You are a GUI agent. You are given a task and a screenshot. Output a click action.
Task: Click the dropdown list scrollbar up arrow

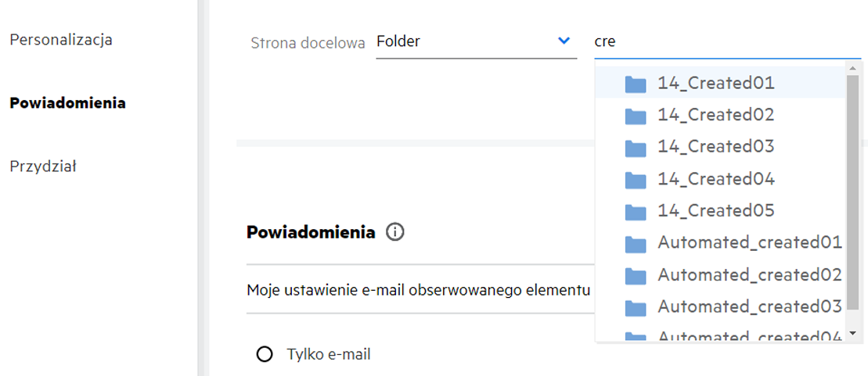point(853,70)
